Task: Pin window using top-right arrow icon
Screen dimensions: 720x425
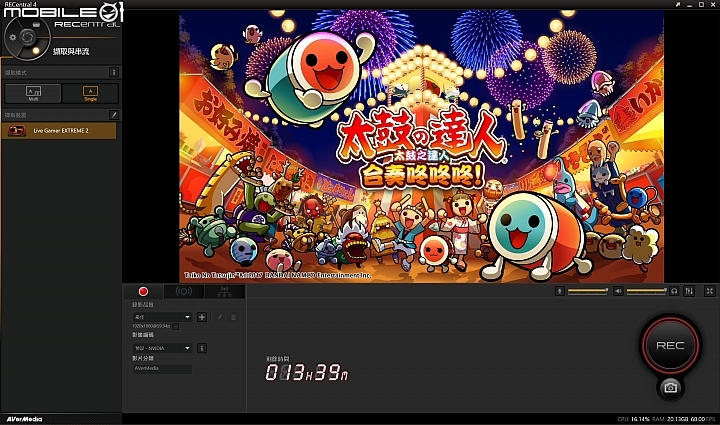Action: (x=678, y=5)
